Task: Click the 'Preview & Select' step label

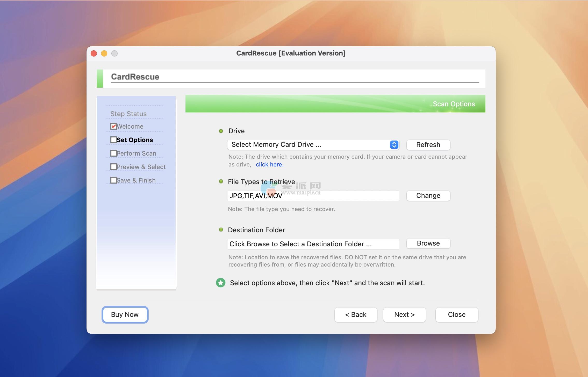Action: click(x=141, y=167)
